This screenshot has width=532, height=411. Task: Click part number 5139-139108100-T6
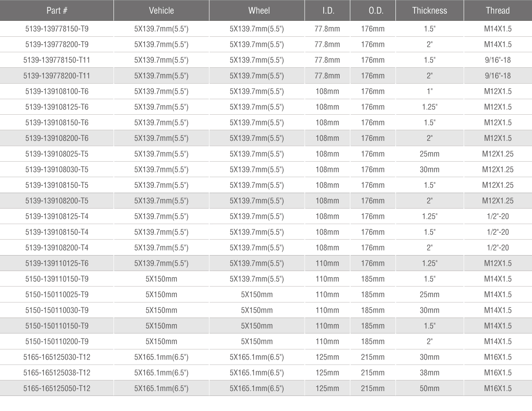57,91
